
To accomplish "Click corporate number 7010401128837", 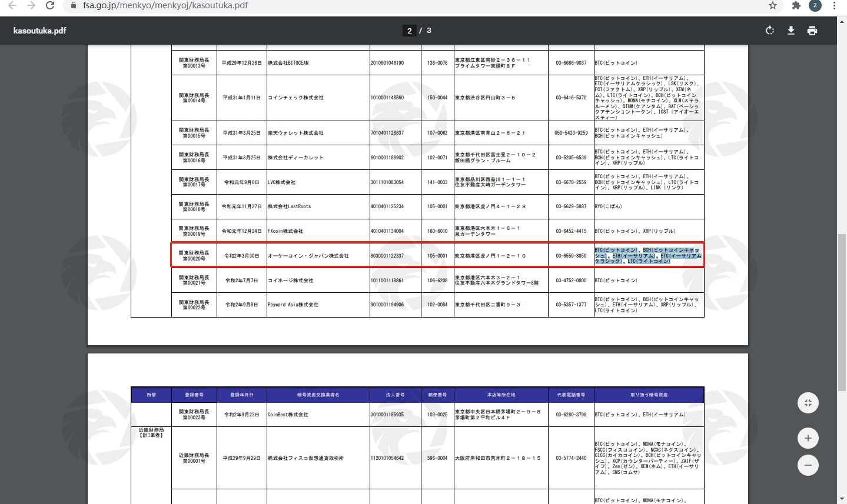I will click(387, 133).
